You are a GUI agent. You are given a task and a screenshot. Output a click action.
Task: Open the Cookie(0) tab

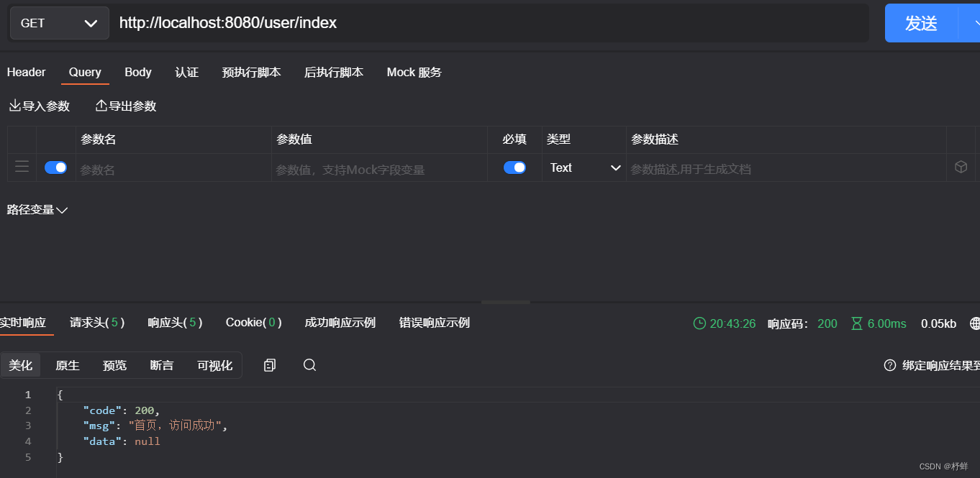pos(253,323)
